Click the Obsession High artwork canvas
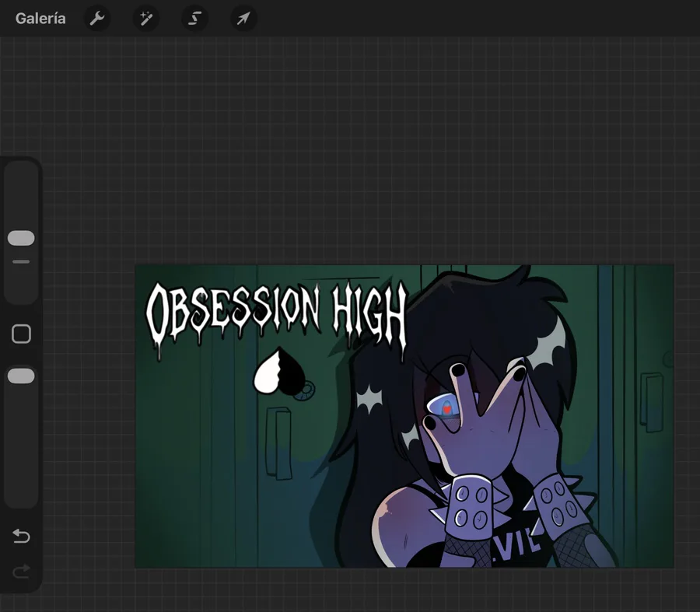 click(x=404, y=416)
